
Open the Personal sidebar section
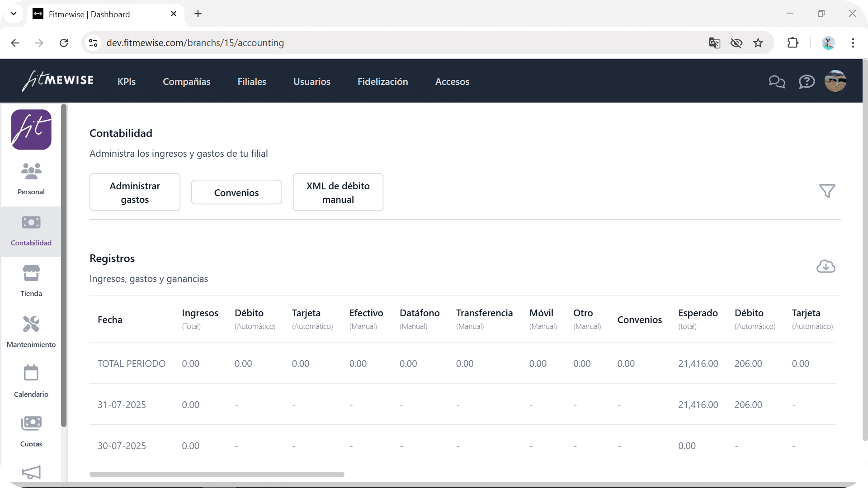(31, 179)
